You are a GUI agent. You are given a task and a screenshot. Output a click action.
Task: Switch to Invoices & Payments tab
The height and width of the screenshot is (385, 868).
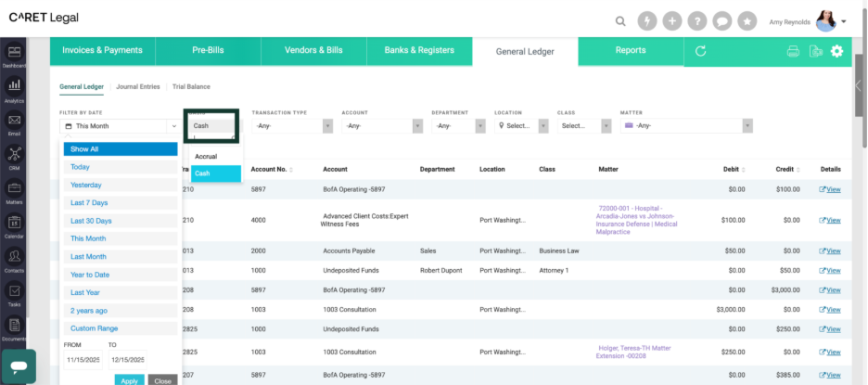(102, 50)
